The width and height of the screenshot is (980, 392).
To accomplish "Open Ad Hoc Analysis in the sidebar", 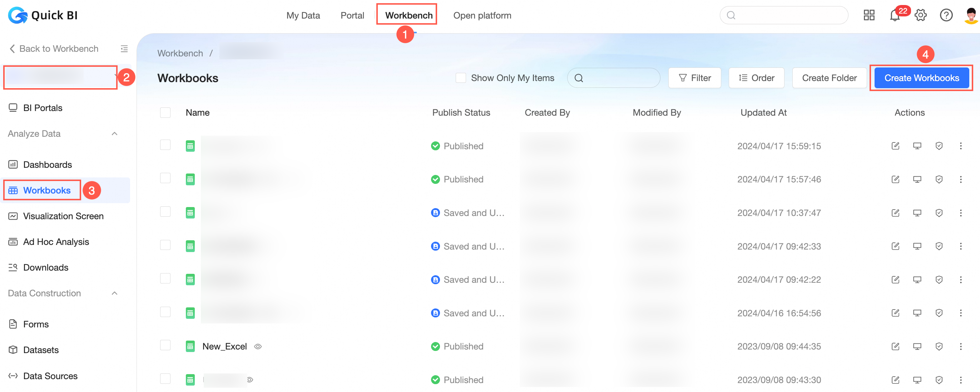I will point(48,242).
